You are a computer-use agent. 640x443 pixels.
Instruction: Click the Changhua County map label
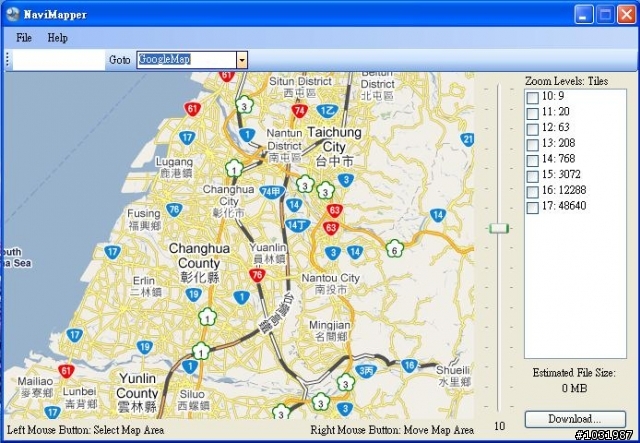pos(199,263)
